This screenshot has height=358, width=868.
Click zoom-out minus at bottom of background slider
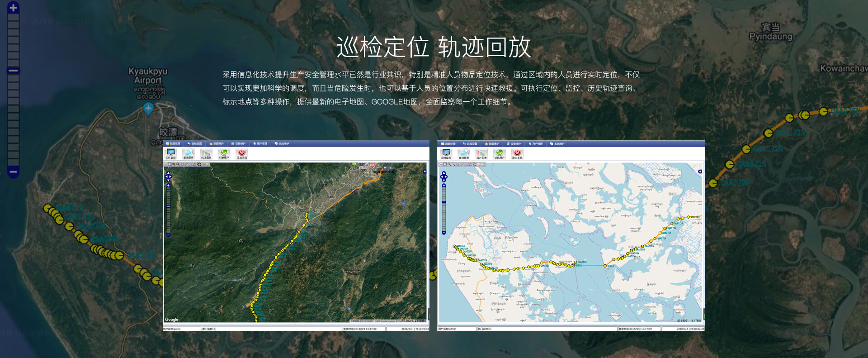tap(13, 172)
